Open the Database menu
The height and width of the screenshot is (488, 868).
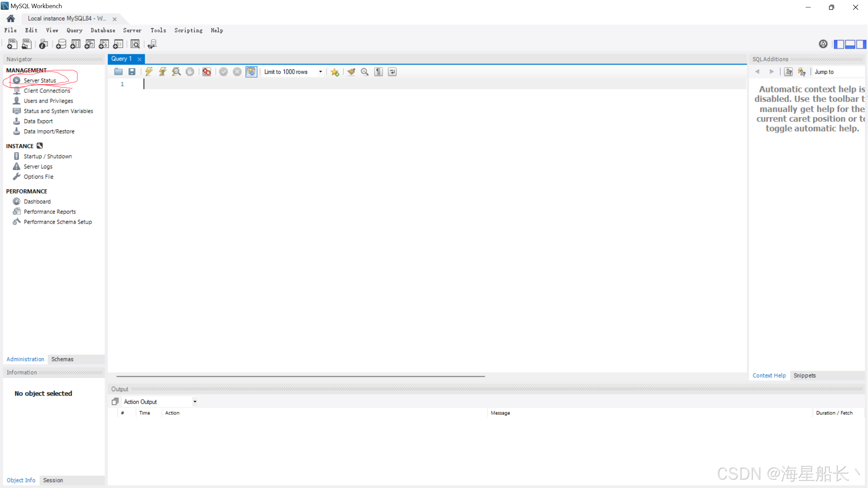103,30
